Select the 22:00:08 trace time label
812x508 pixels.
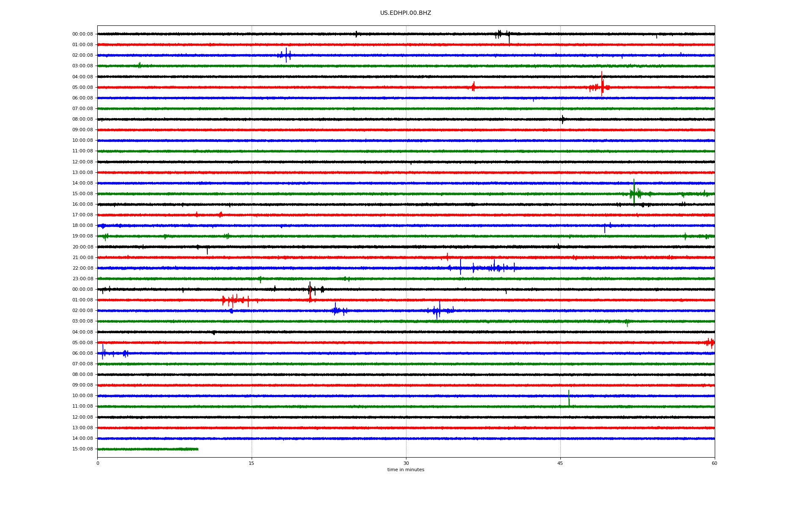82,268
